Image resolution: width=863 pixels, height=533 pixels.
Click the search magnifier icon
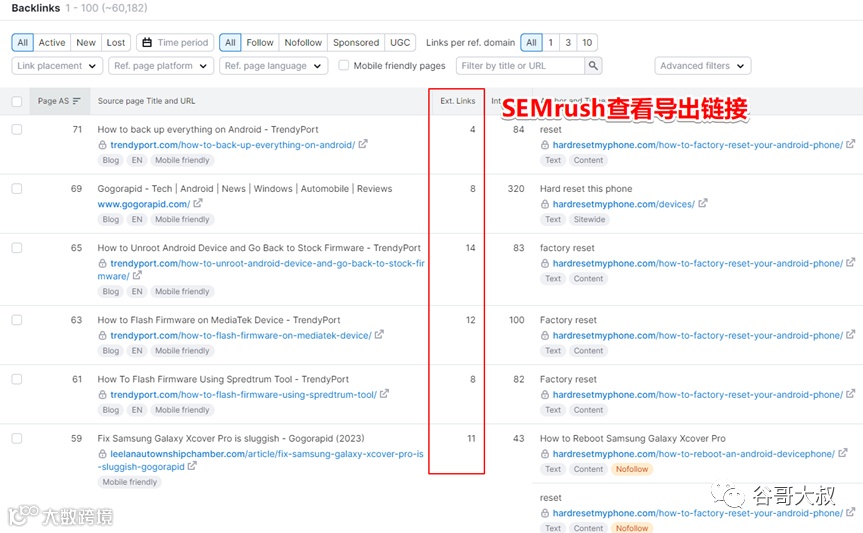coord(593,66)
